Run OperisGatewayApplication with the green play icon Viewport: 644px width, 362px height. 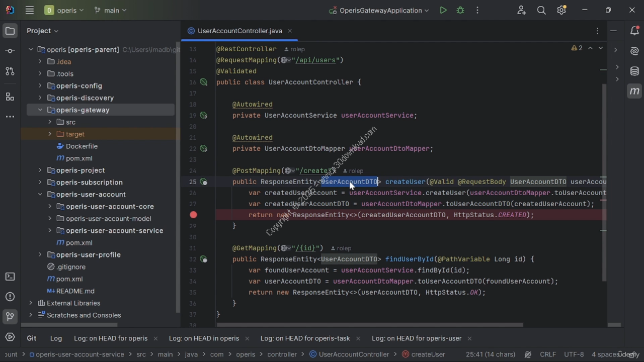pyautogui.click(x=443, y=10)
